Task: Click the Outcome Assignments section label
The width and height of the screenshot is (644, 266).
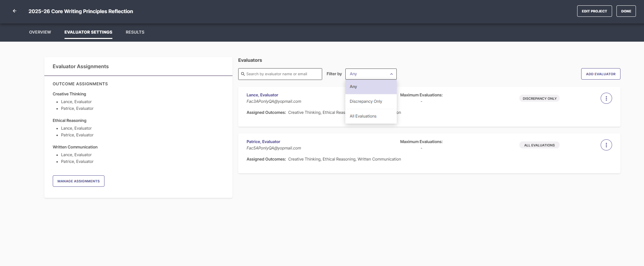Action: click(80, 84)
